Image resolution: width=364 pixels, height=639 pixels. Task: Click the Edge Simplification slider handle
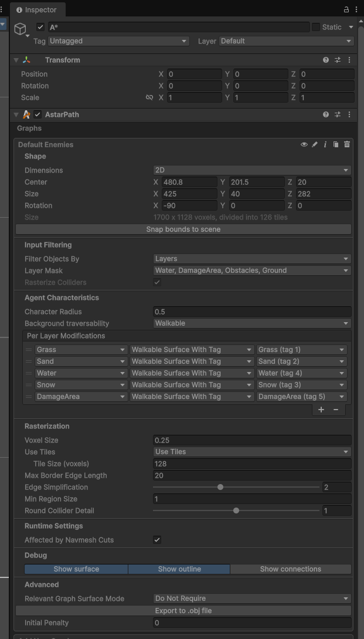pos(220,487)
